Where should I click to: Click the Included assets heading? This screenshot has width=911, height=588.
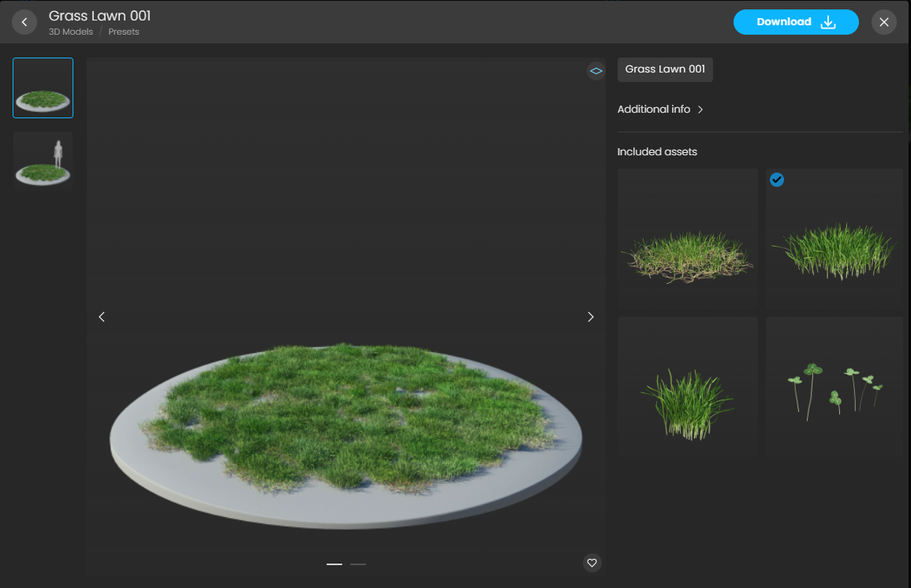[656, 152]
